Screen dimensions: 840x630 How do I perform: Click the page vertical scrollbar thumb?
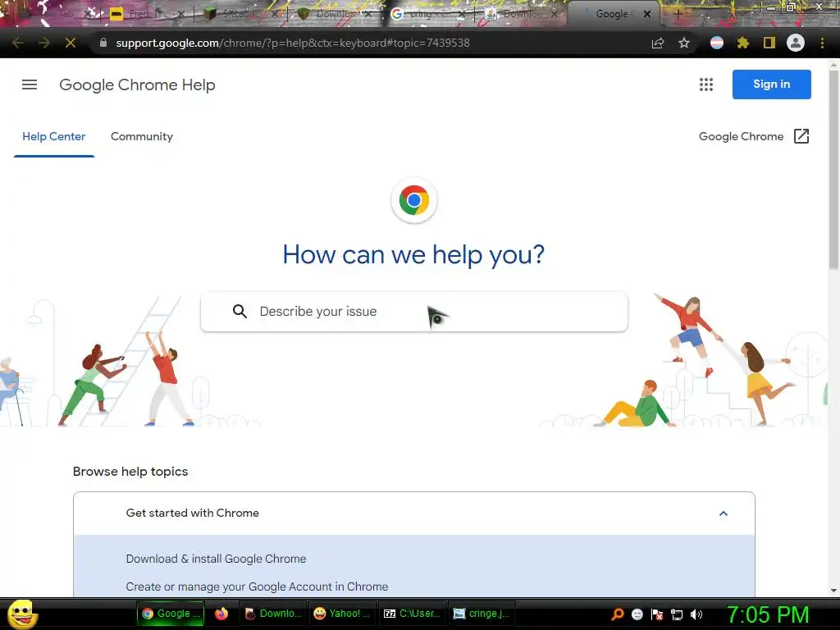(x=833, y=169)
